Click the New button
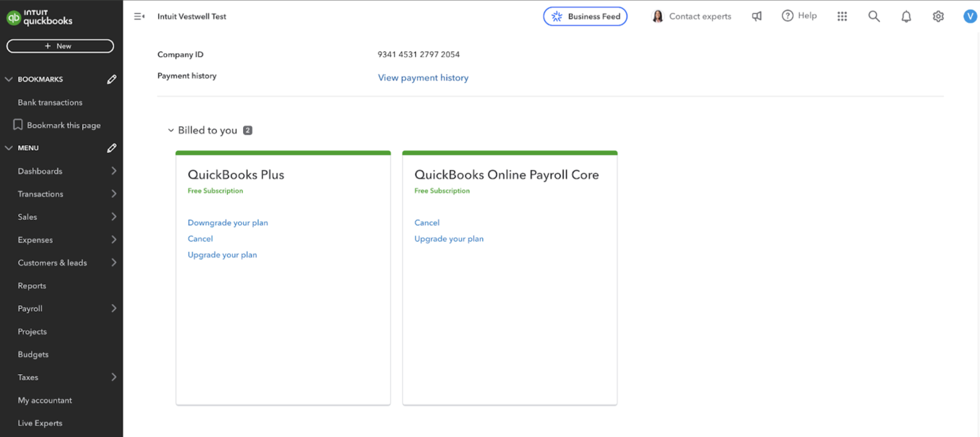Image resolution: width=980 pixels, height=437 pixels. pos(60,46)
